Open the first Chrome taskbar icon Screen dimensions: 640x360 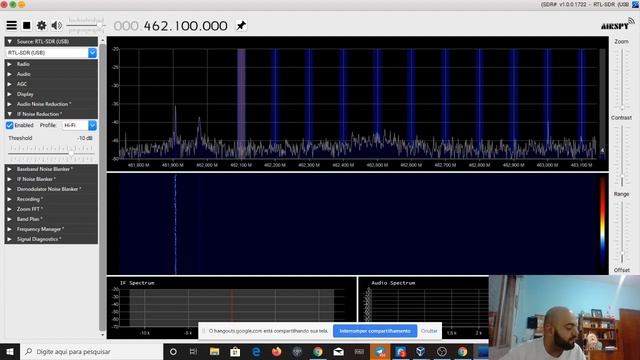(318, 351)
